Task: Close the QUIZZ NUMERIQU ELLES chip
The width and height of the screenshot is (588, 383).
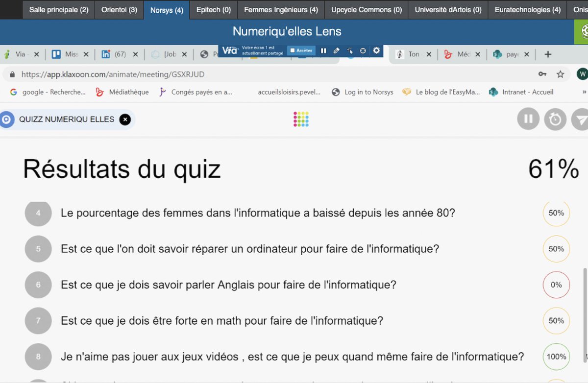Action: click(x=125, y=120)
